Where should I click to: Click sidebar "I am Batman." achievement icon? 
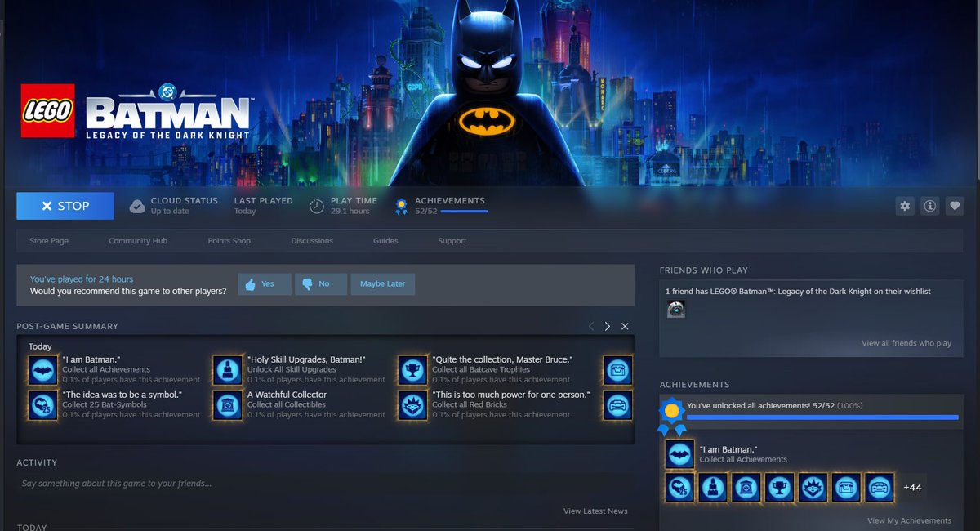pos(680,454)
